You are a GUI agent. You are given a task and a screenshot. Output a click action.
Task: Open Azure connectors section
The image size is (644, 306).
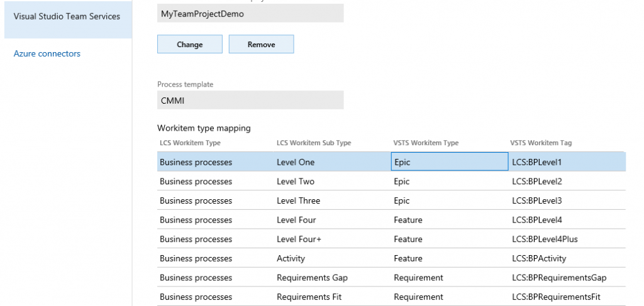pyautogui.click(x=47, y=54)
